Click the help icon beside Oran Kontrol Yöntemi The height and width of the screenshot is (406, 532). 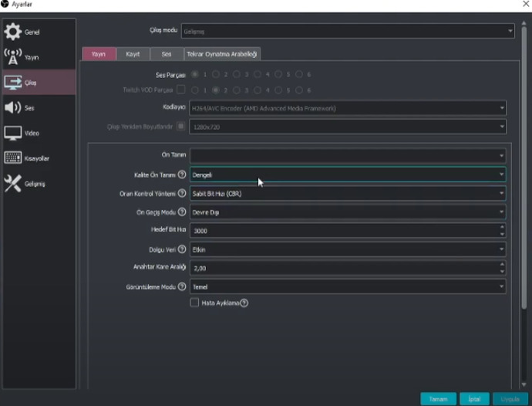click(x=182, y=193)
